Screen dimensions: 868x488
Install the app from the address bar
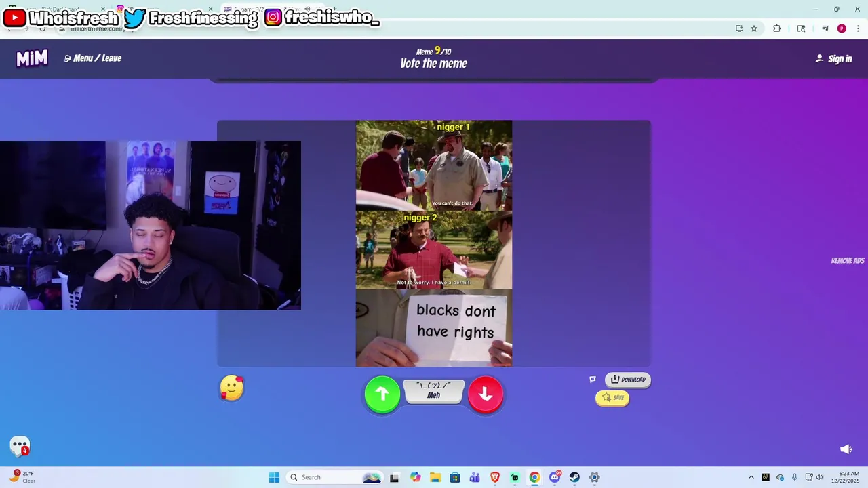(739, 28)
